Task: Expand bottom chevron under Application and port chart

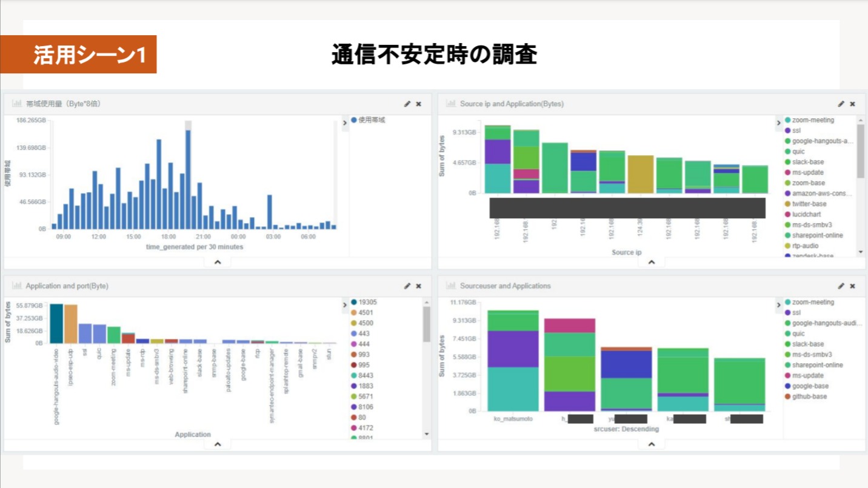Action: pyautogui.click(x=218, y=444)
